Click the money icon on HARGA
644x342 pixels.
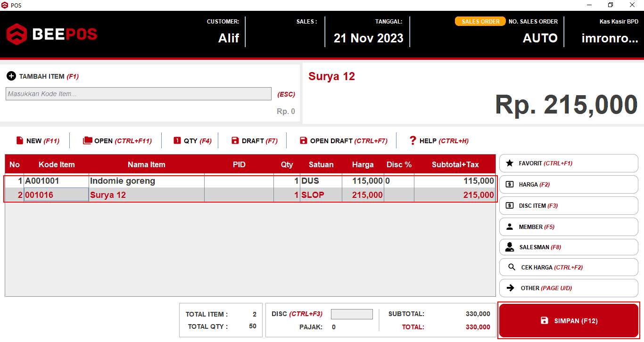(x=510, y=184)
